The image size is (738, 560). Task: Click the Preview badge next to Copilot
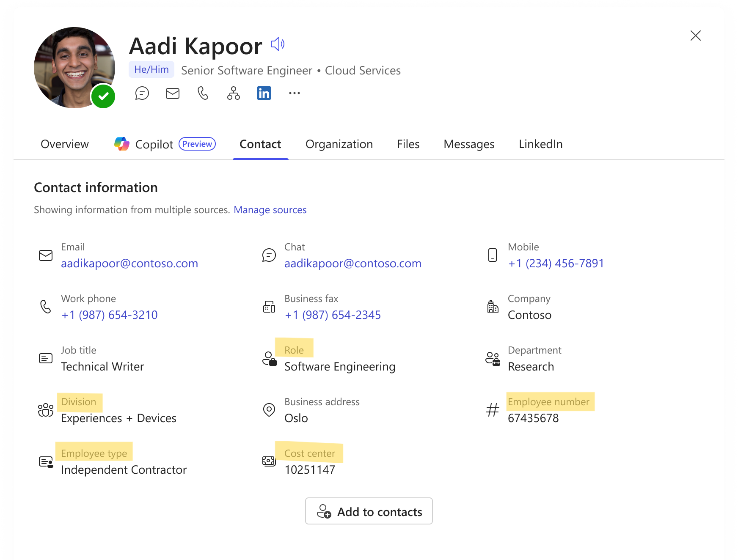(197, 144)
